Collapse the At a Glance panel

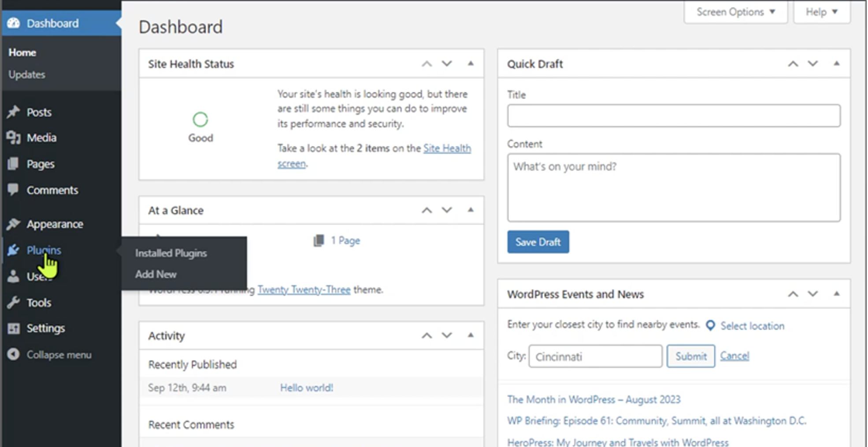point(471,210)
